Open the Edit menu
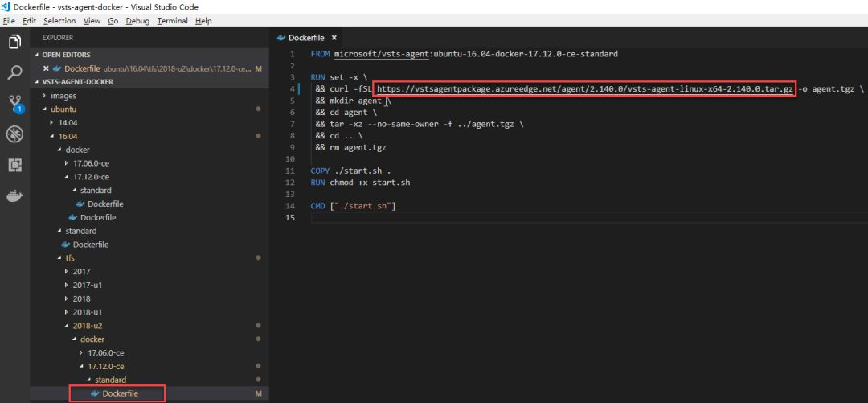Screen dimensions: 868x403 tap(30, 20)
